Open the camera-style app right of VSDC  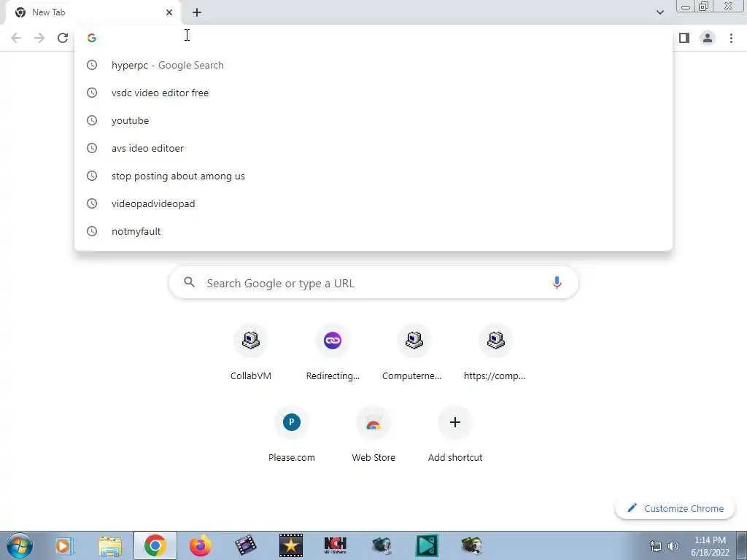472,545
